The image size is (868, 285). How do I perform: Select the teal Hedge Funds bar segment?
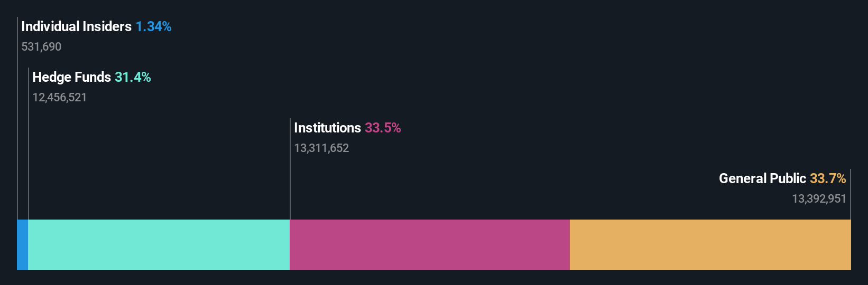159,245
